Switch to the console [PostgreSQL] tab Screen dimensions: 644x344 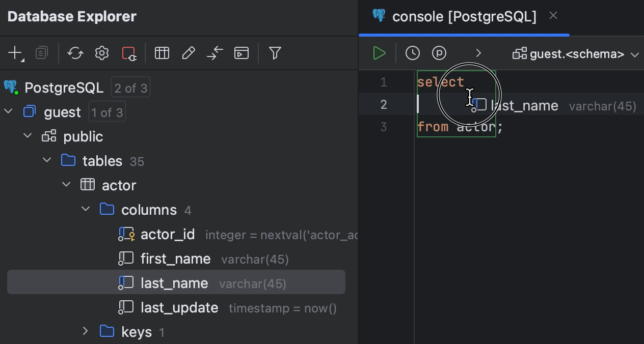click(x=464, y=16)
